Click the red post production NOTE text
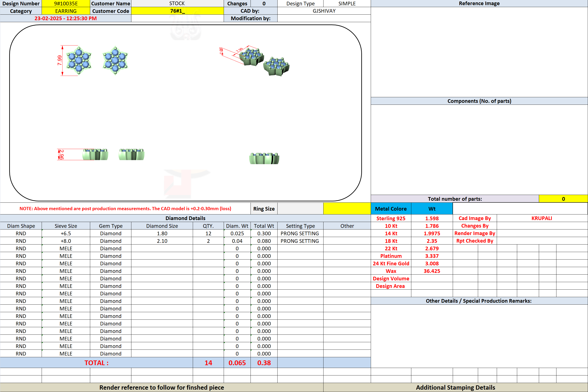This screenshot has width=588, height=392. pos(125,208)
